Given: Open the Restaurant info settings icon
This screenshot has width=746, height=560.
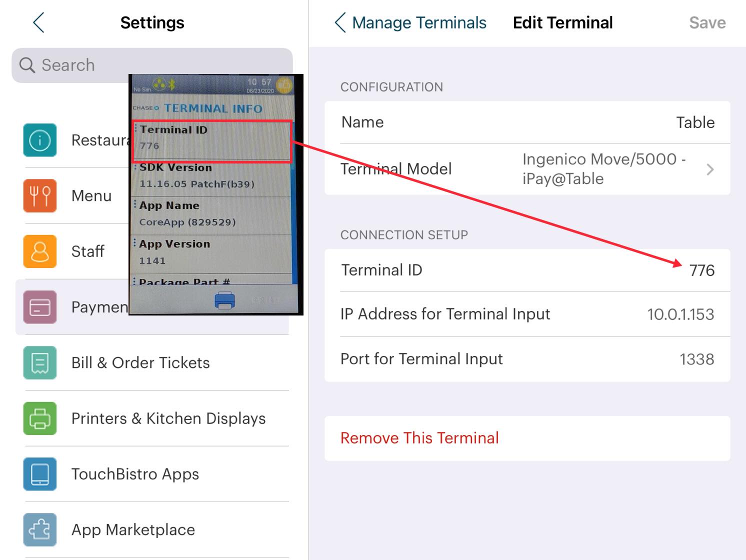Looking at the screenshot, I should pyautogui.click(x=39, y=140).
